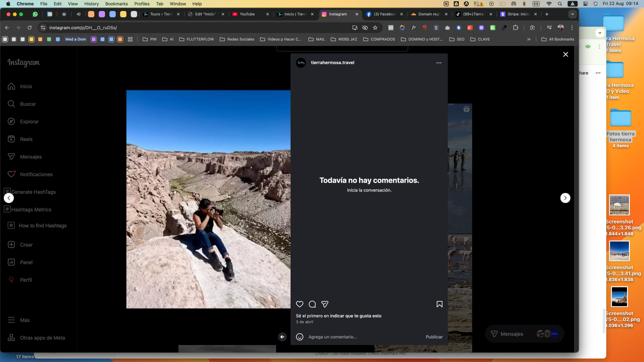644x362 pixels.
Task: Open tierrahermosa.travel profile name
Action: [333, 63]
